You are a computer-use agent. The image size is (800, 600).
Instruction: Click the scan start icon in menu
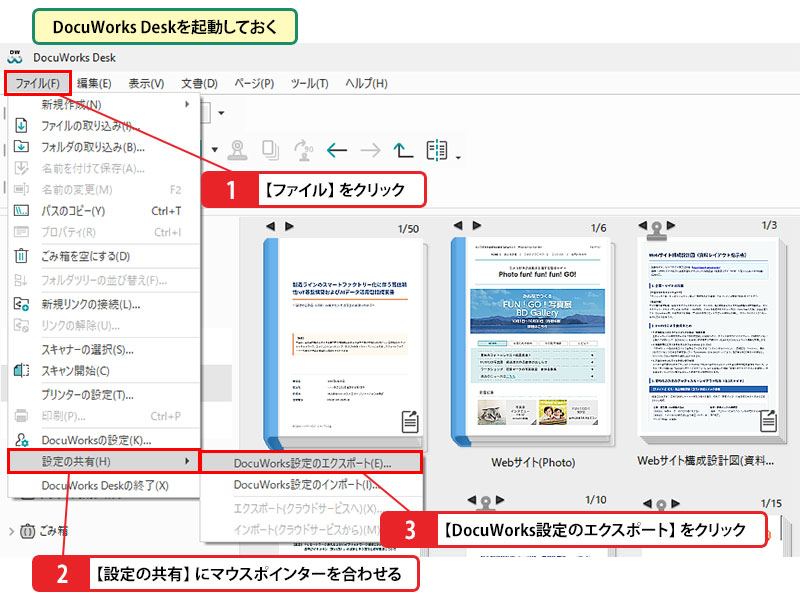point(21,370)
